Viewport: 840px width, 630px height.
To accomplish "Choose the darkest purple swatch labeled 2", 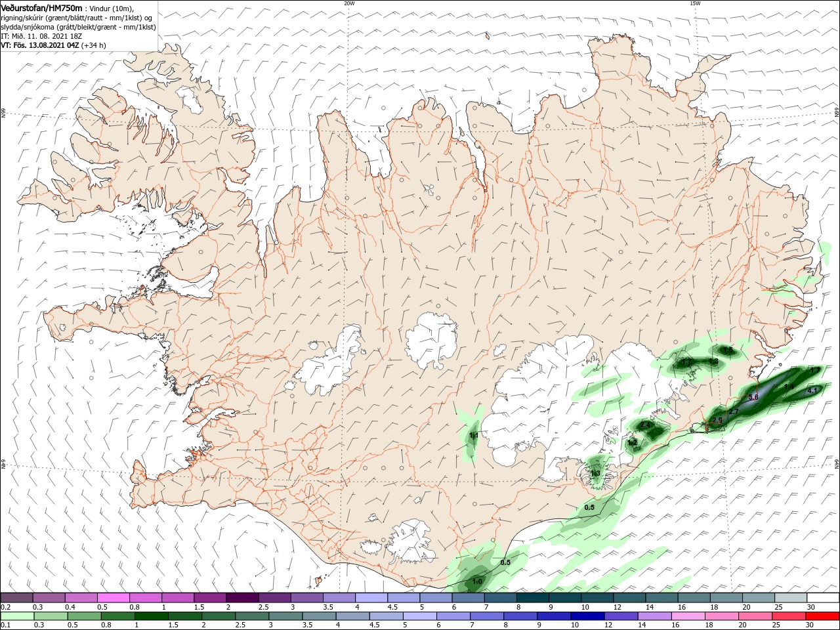I will click(242, 598).
